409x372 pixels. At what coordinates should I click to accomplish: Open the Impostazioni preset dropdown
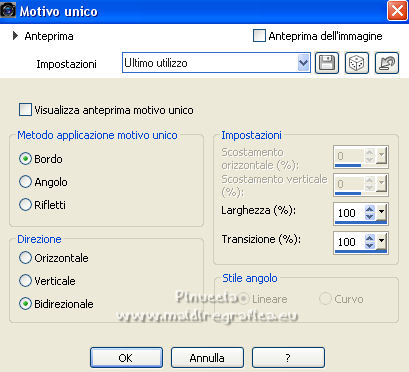[x=303, y=63]
